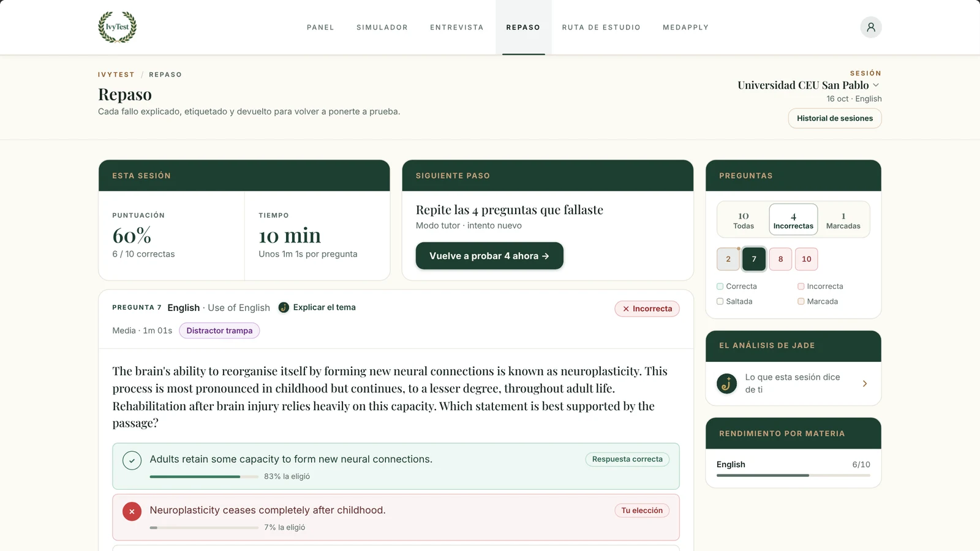Jump to question 2

pos(728,259)
